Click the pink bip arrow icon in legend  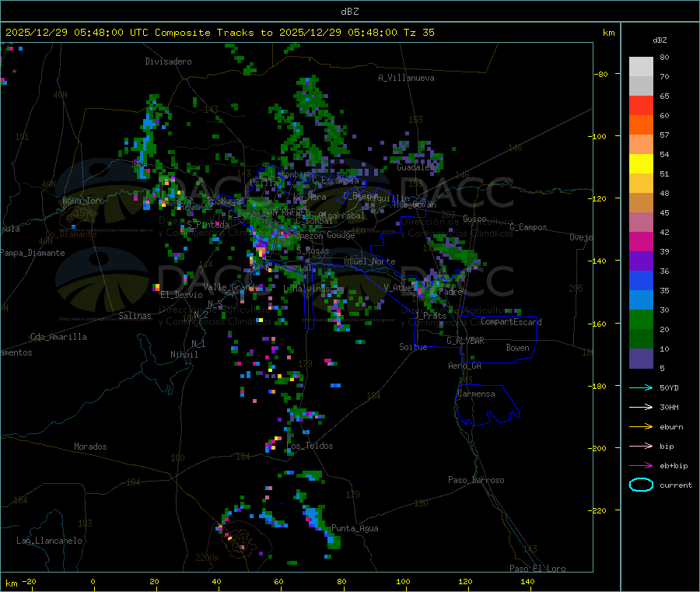[641, 446]
